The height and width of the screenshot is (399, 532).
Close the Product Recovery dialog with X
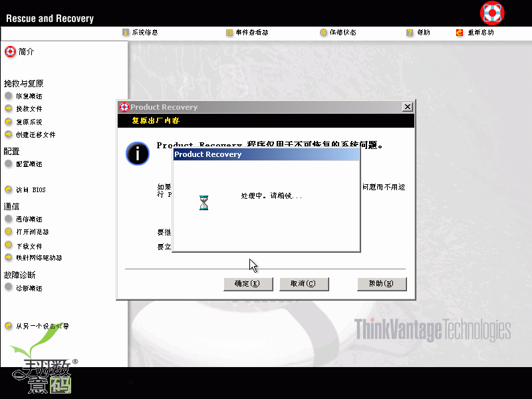(408, 107)
